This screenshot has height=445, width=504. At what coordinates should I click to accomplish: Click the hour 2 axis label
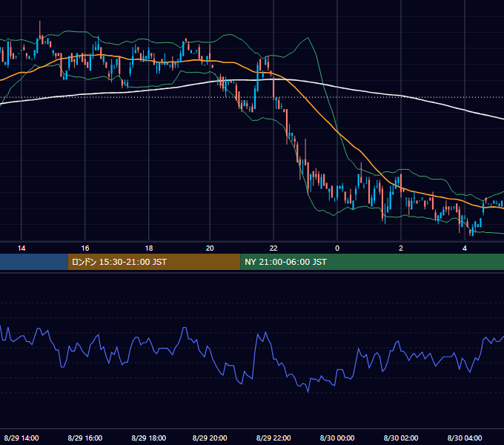pyautogui.click(x=401, y=248)
